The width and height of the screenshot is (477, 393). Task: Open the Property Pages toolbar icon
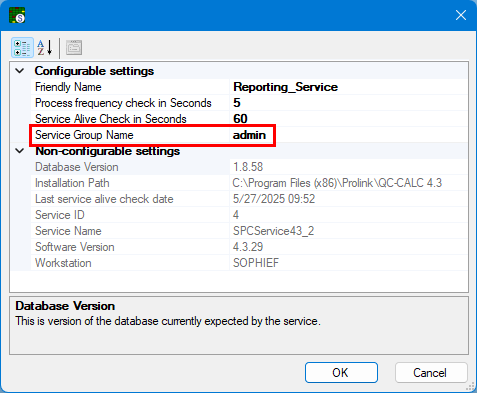pyautogui.click(x=74, y=48)
